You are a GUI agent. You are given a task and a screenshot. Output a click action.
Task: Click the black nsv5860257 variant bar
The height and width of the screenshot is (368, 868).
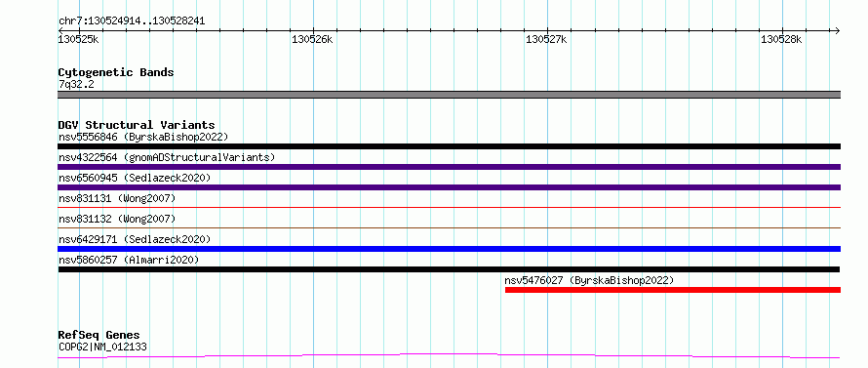(449, 269)
